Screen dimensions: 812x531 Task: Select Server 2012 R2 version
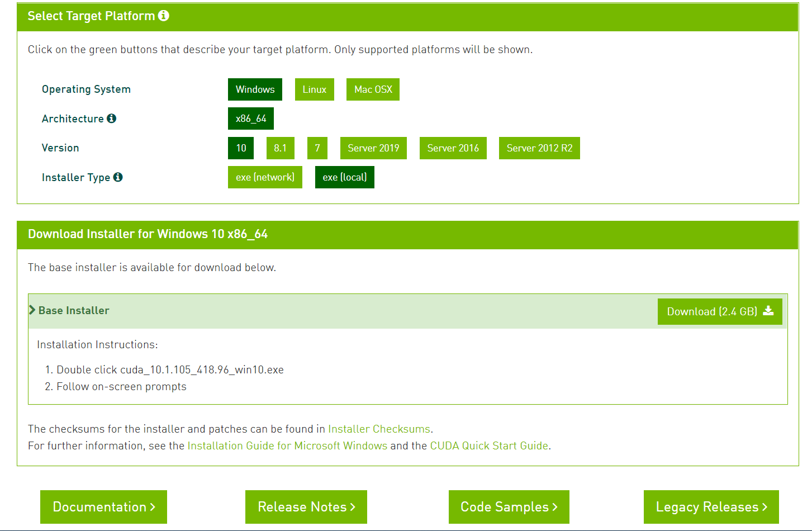(539, 148)
